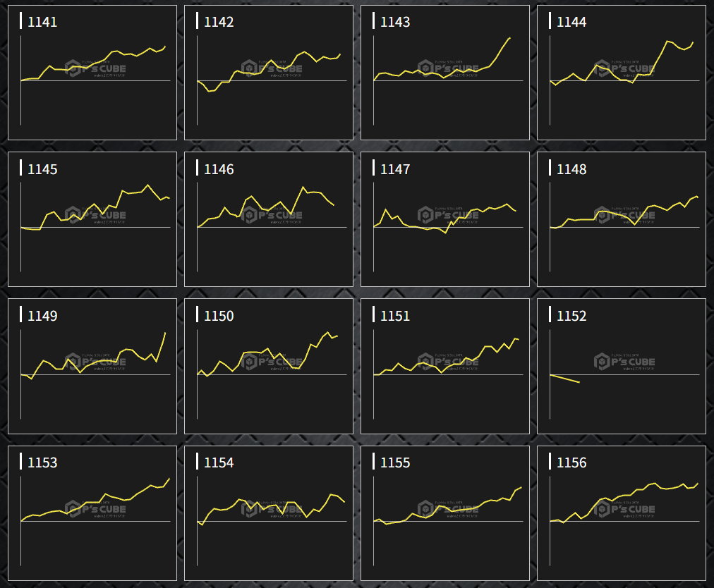
Task: Click chart panel 1151
Action: (445, 367)
